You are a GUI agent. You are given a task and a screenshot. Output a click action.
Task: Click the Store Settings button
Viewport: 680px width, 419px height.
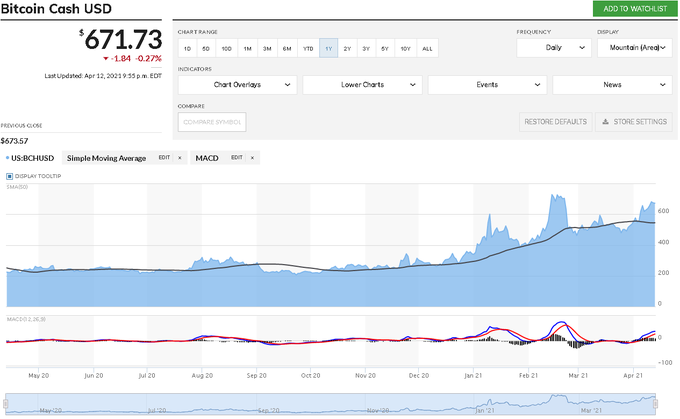634,122
